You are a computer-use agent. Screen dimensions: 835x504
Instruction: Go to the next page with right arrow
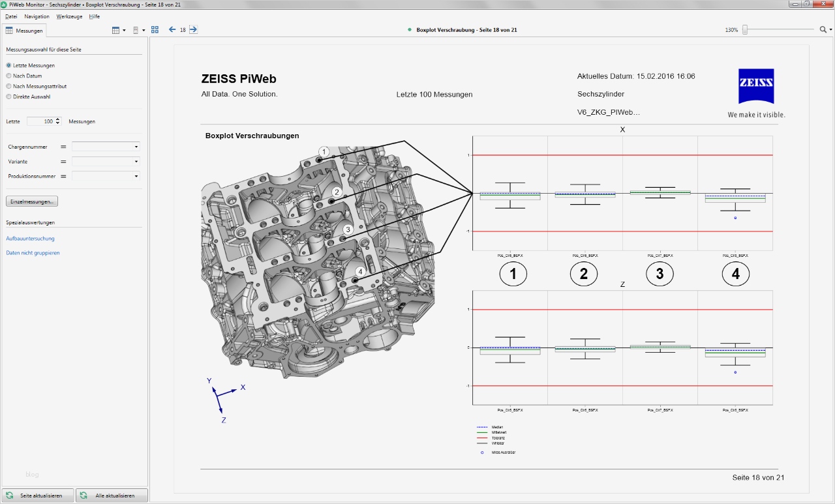[x=193, y=29]
